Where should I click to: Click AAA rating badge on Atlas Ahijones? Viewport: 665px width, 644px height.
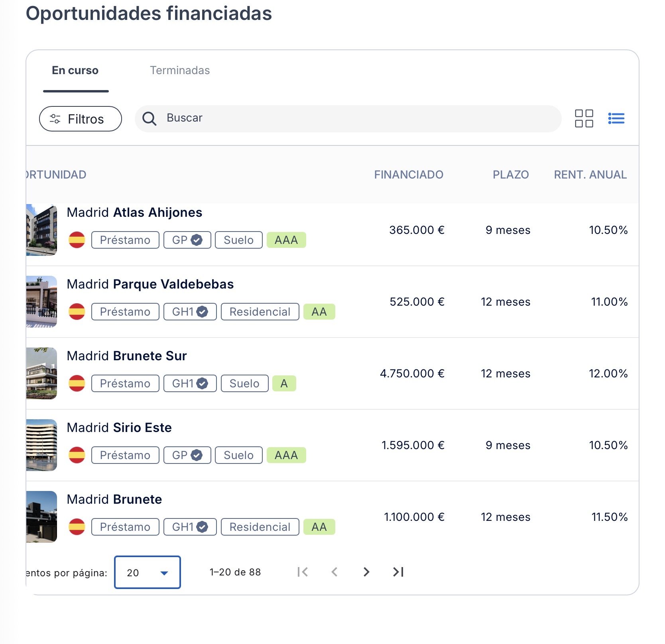click(286, 240)
